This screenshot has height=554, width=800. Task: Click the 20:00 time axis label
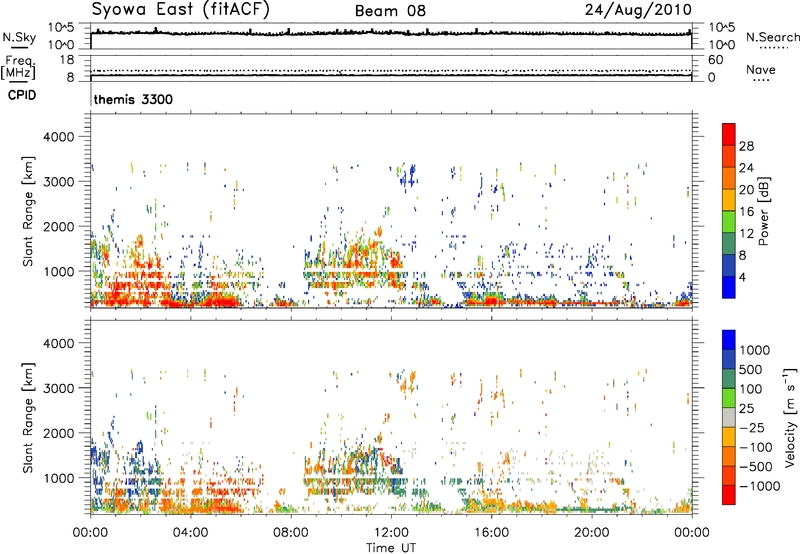pos(592,533)
